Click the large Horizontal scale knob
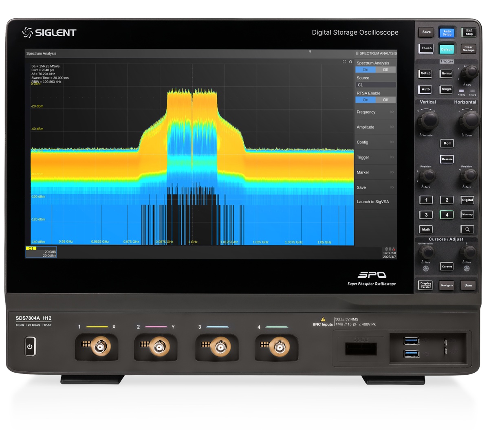The width and height of the screenshot is (489, 448). pyautogui.click(x=469, y=120)
